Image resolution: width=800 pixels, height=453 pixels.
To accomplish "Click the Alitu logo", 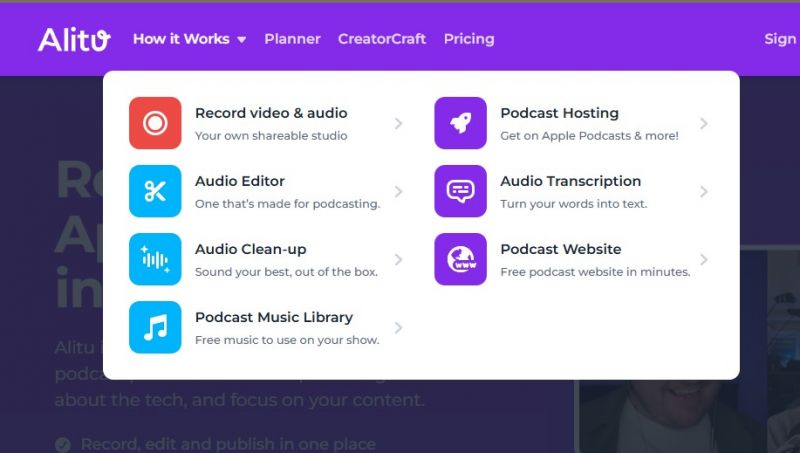I will click(x=74, y=39).
